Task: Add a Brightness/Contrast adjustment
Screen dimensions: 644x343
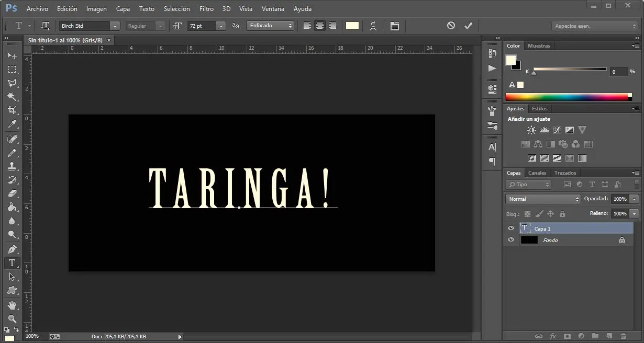Action: pos(531,130)
